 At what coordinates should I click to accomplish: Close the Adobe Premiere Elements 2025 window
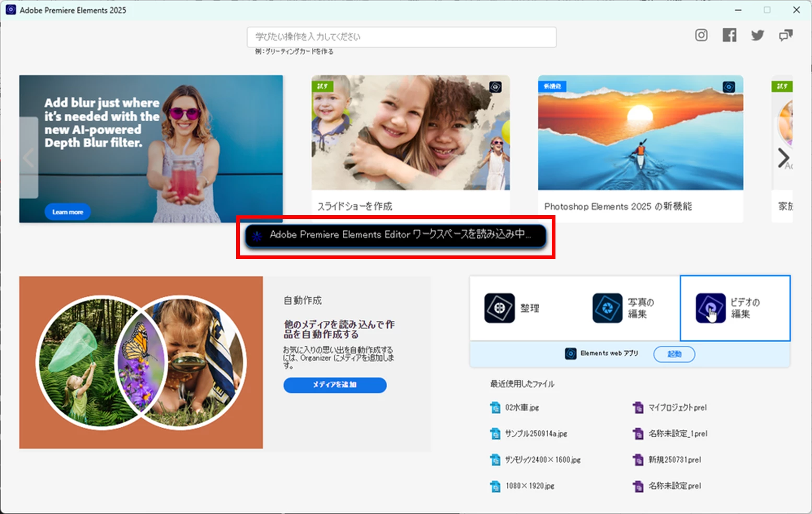tap(796, 10)
